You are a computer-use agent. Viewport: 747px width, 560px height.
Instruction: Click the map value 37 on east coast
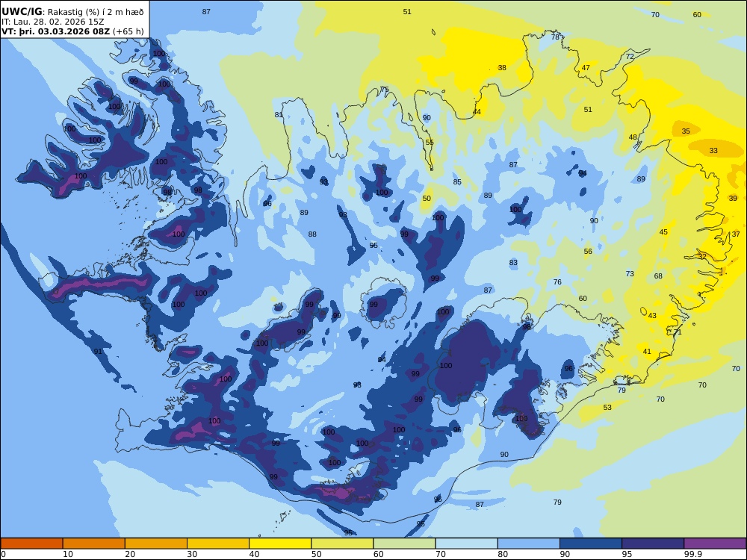pyautogui.click(x=736, y=234)
